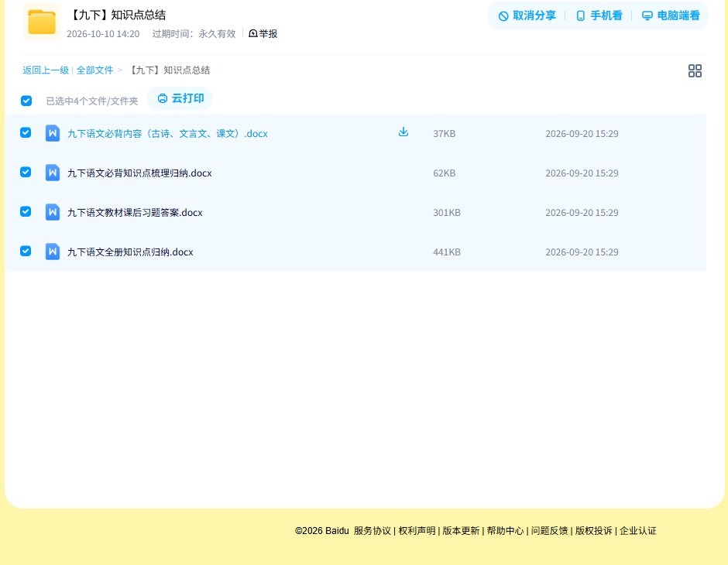Open the yellow folder icon in the header
The image size is (728, 565).
pyautogui.click(x=42, y=22)
